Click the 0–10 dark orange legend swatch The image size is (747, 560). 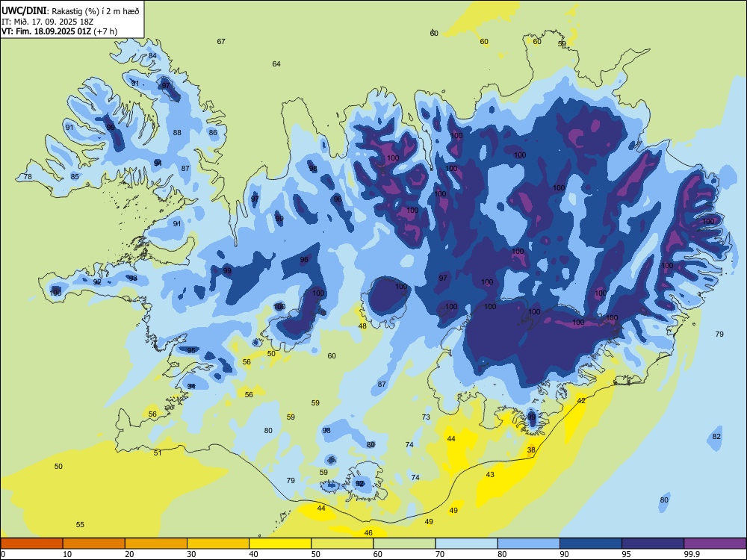[31, 544]
